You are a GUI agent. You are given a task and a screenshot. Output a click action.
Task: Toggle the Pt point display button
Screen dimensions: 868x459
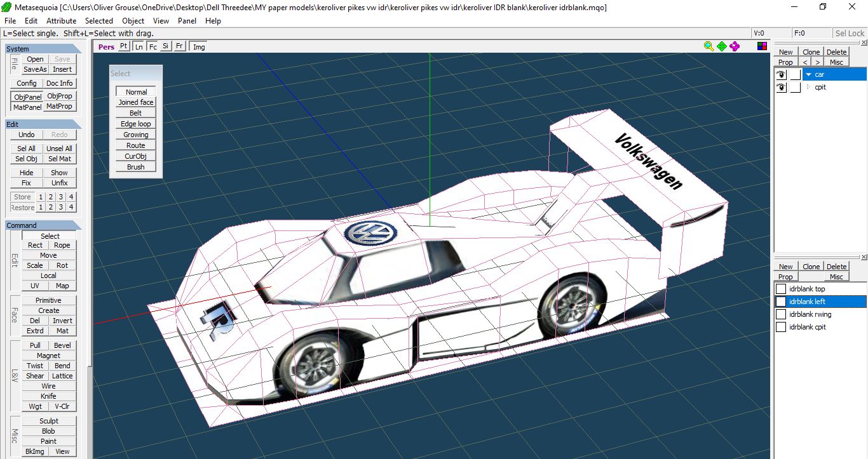[123, 46]
